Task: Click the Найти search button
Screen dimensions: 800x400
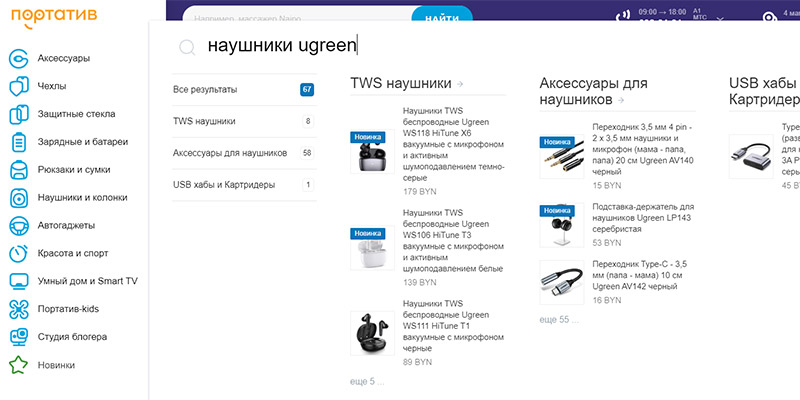Action: [x=442, y=14]
